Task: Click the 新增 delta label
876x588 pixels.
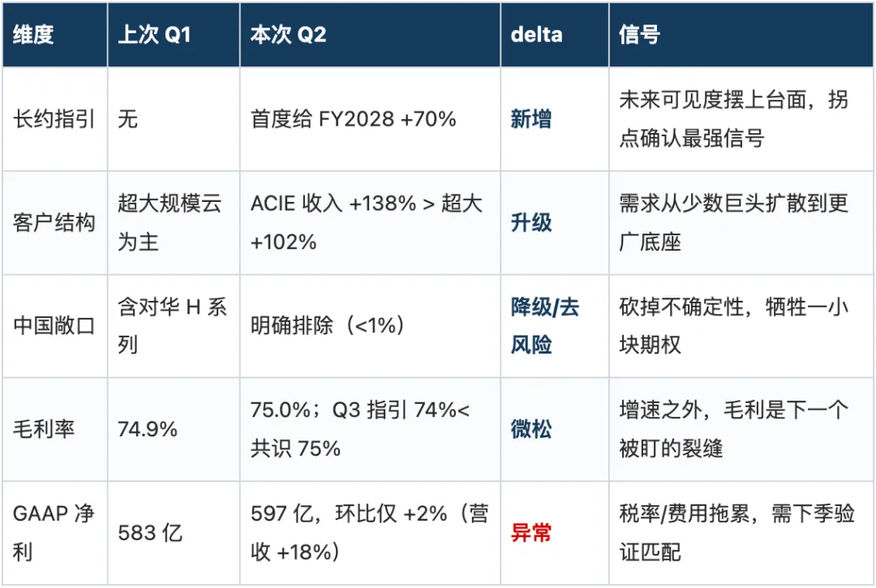Action: click(x=530, y=119)
